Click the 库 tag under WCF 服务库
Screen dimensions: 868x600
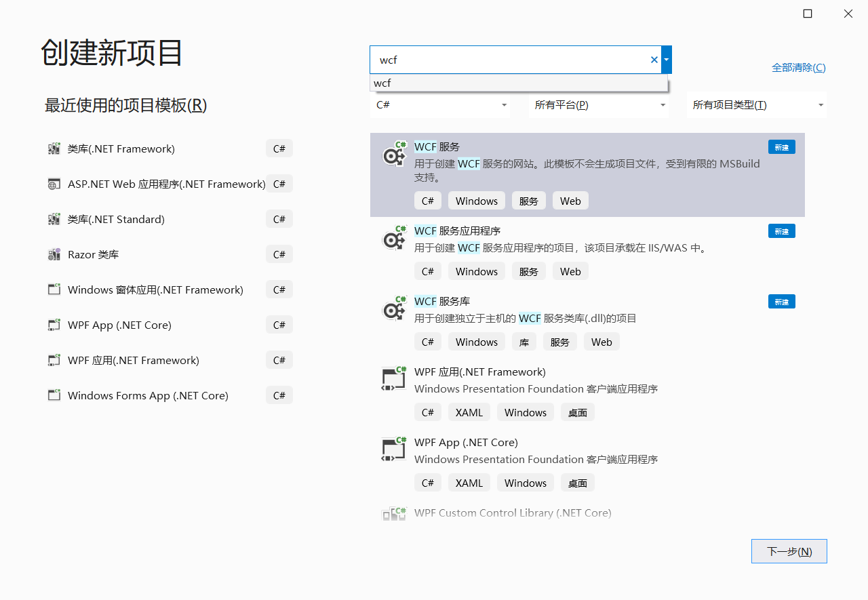coord(524,342)
